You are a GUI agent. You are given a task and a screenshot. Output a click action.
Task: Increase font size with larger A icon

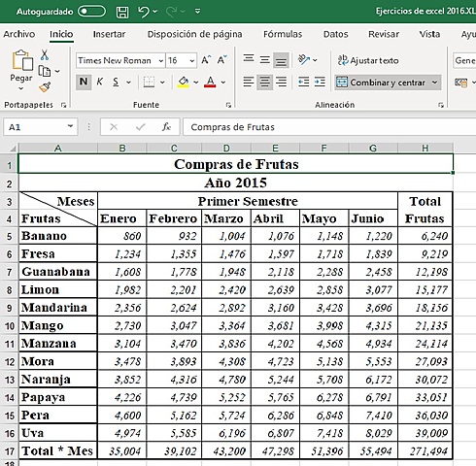[206, 60]
